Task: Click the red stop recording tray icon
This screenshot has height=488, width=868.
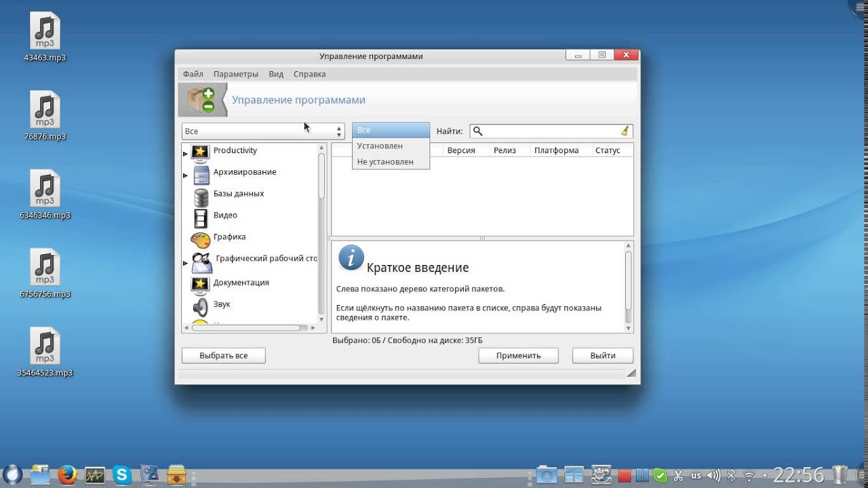Action: pyautogui.click(x=625, y=476)
